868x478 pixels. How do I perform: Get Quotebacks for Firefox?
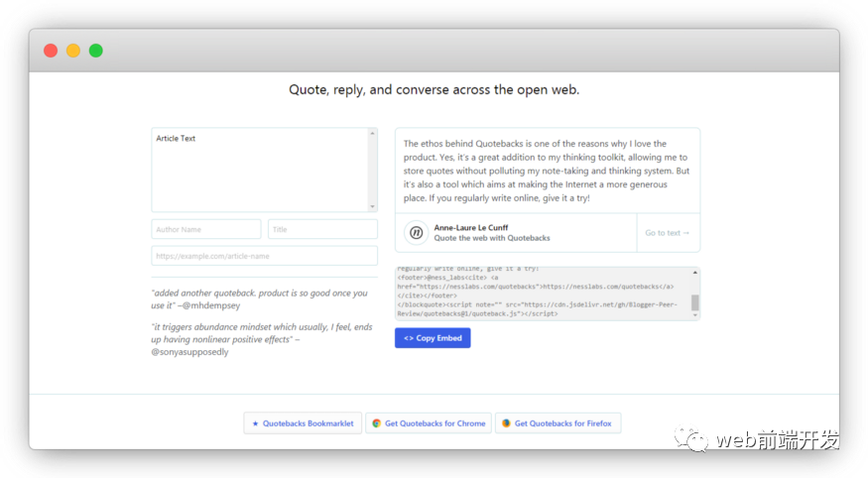tap(558, 423)
